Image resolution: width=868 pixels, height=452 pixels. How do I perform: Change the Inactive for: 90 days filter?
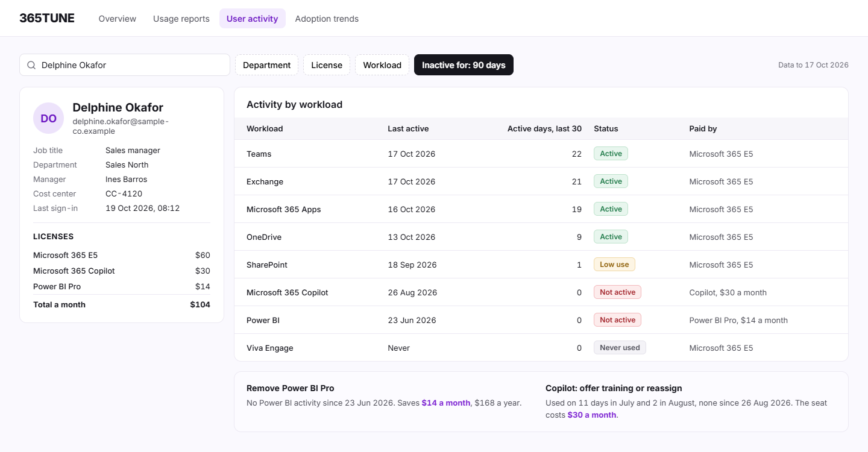point(464,65)
